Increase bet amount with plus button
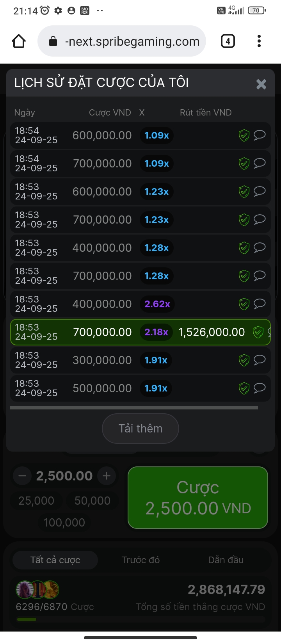The height and width of the screenshot is (644, 281). pos(107,476)
